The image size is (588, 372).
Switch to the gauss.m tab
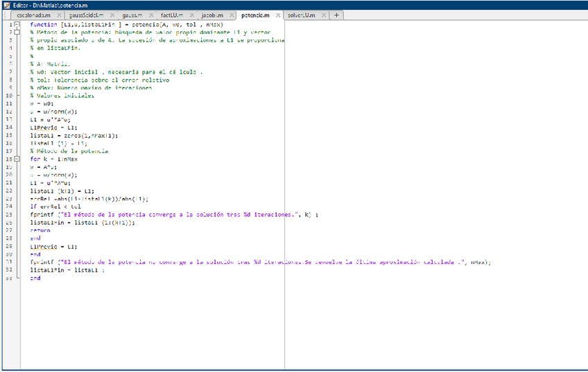[132, 15]
